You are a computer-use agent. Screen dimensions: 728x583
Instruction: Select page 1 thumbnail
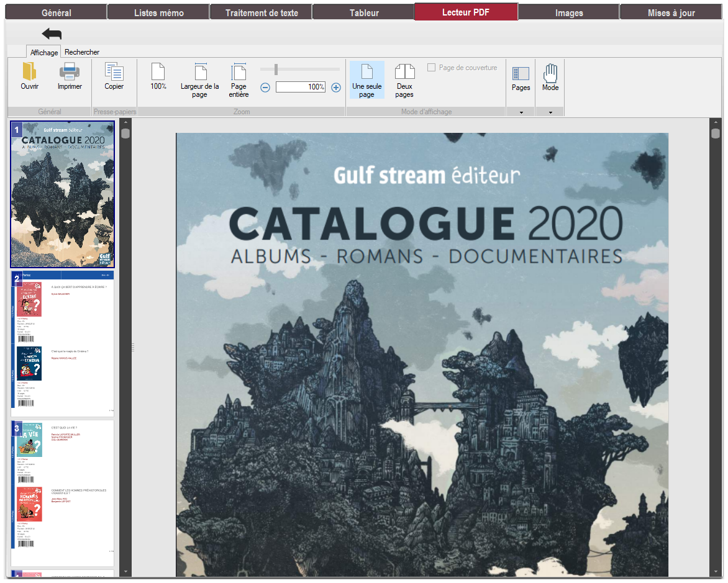62,194
